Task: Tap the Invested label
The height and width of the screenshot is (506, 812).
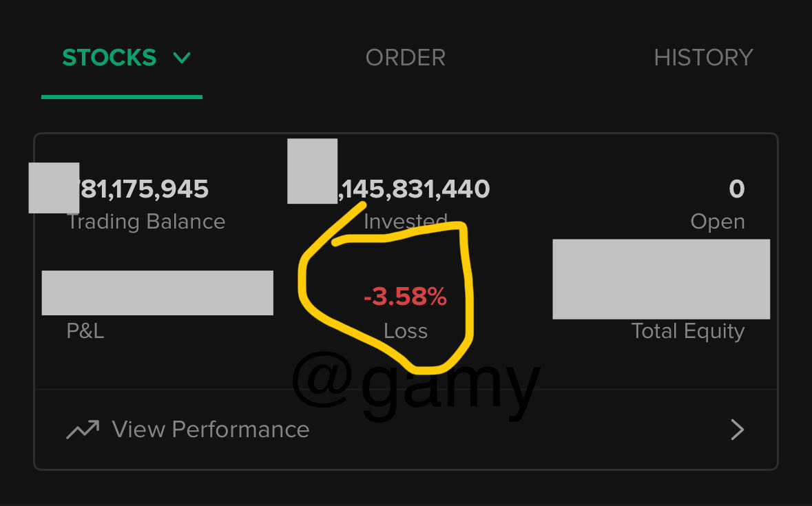Action: click(x=405, y=222)
